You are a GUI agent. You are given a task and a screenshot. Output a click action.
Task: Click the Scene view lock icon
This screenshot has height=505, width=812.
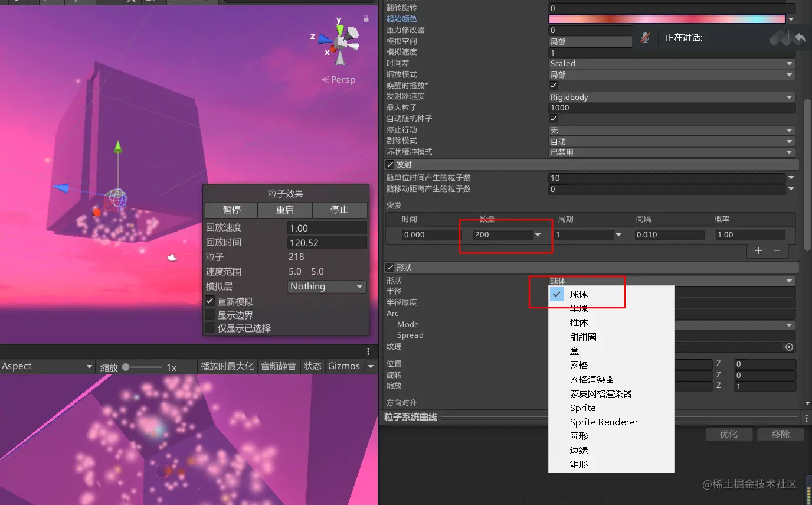coord(366,19)
